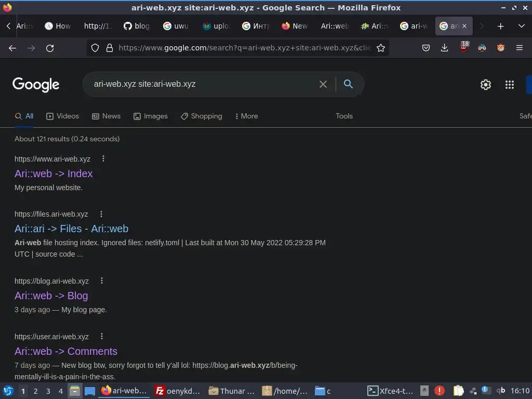Reload the current page
Screen dimensions: 532x399
point(50,48)
